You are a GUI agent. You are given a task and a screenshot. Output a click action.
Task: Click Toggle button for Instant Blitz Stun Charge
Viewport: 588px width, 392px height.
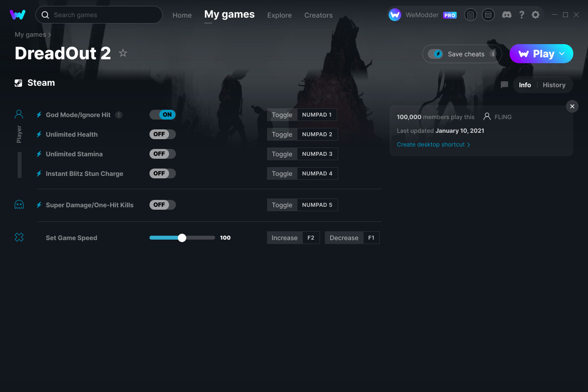tap(282, 173)
